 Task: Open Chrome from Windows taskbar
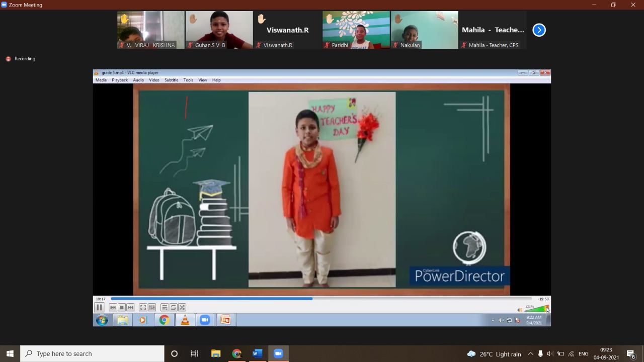pos(236,353)
